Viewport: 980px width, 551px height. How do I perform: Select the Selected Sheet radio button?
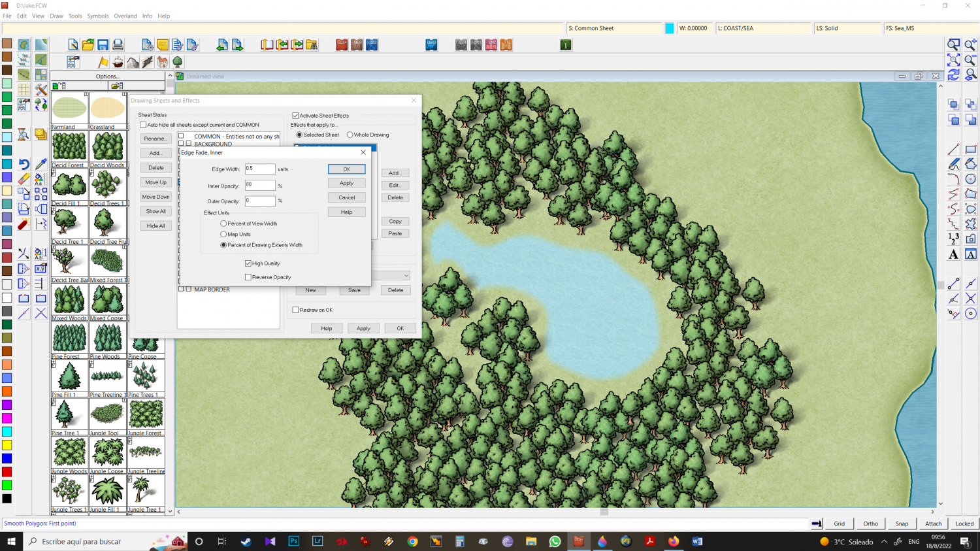299,135
